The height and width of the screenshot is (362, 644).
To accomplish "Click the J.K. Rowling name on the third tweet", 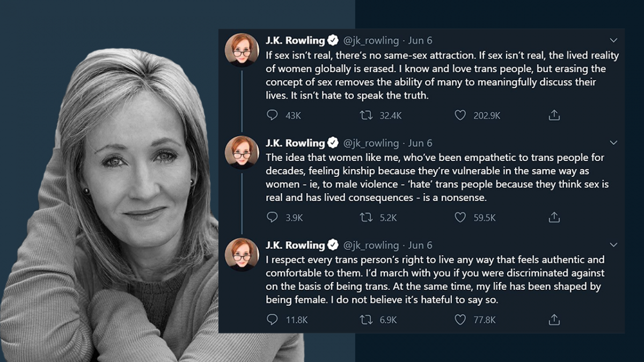I will (x=295, y=245).
